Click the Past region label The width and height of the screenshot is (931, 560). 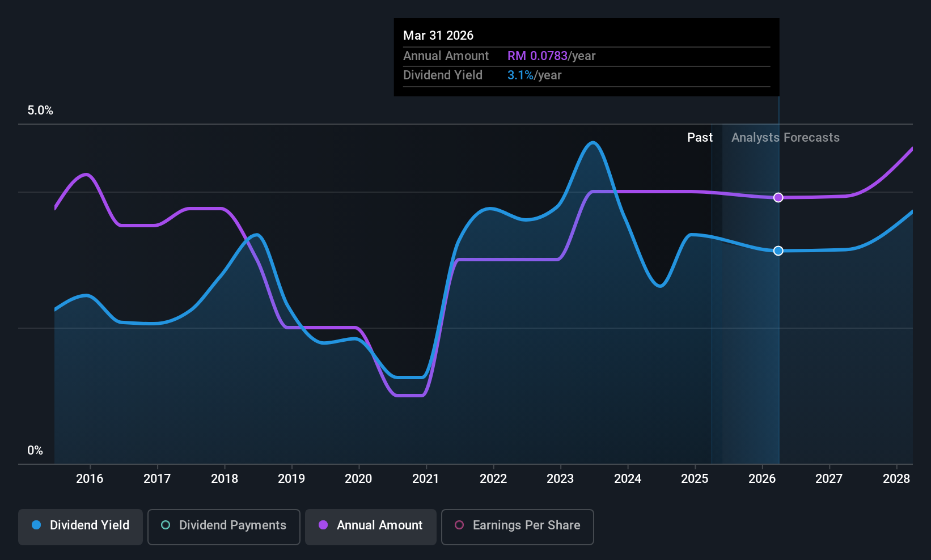tap(700, 138)
